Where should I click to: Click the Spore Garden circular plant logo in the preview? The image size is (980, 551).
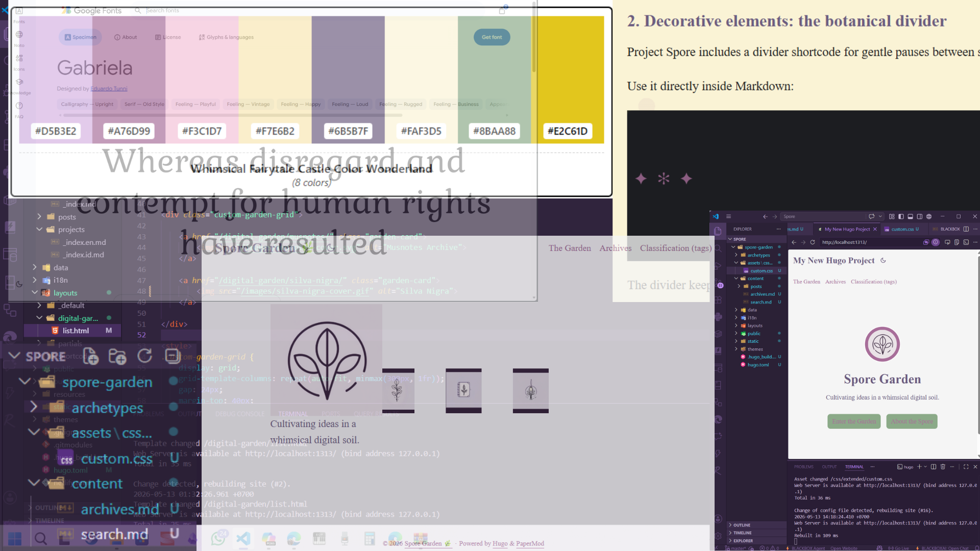point(882,344)
